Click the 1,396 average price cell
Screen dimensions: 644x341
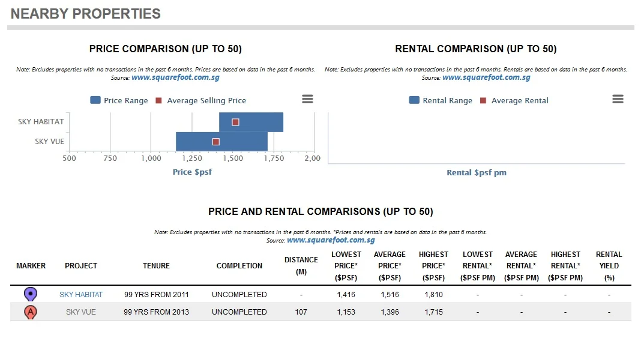[x=390, y=312]
